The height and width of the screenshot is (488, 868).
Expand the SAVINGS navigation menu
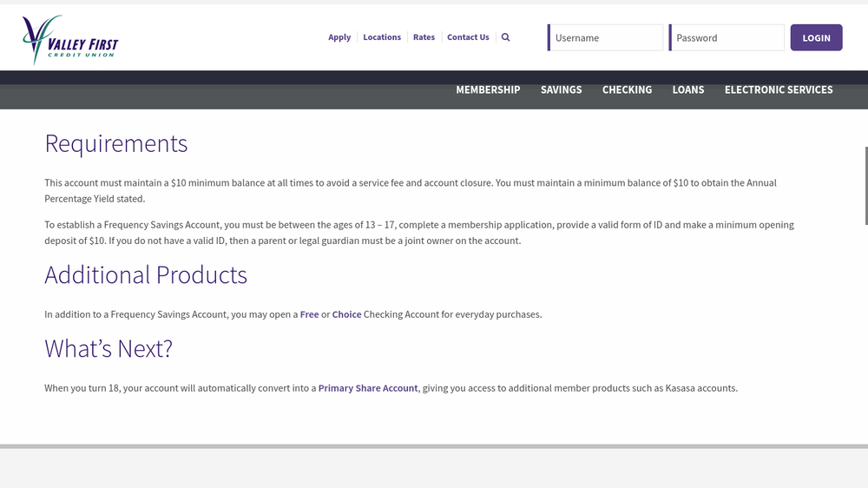pyautogui.click(x=561, y=89)
